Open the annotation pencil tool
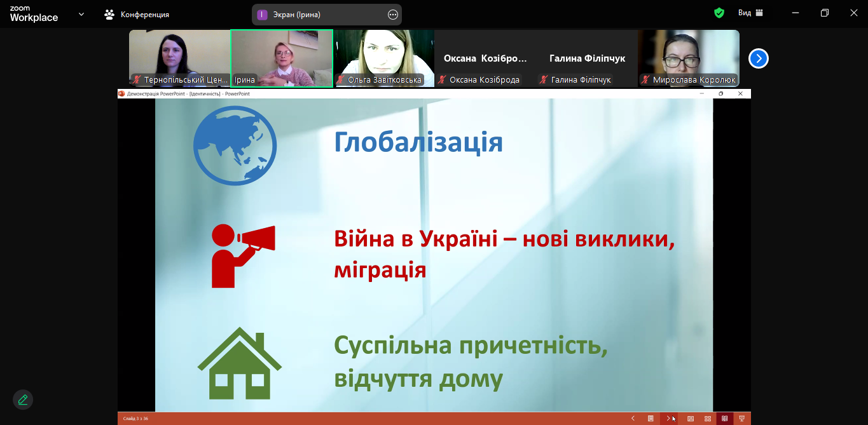The height and width of the screenshot is (425, 868). click(23, 400)
